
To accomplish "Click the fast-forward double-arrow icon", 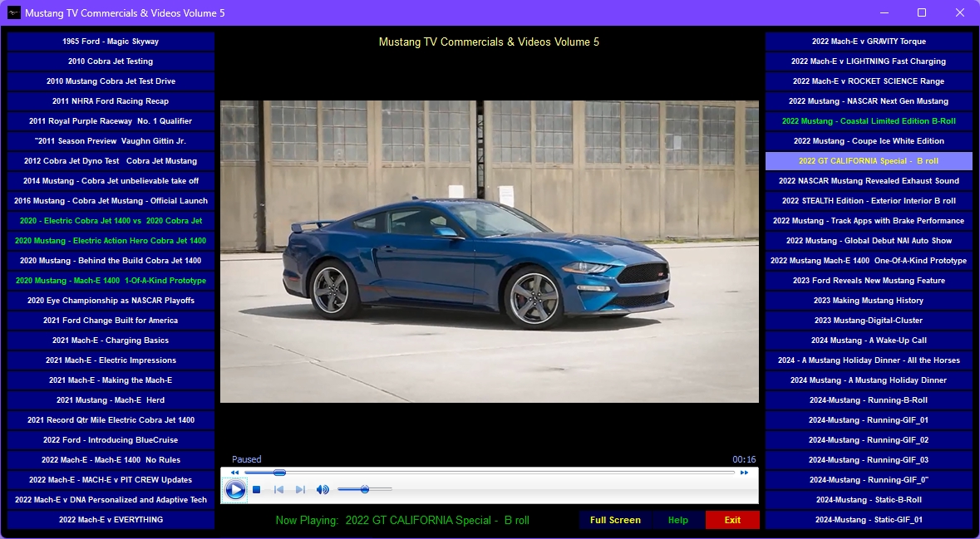I will point(745,473).
